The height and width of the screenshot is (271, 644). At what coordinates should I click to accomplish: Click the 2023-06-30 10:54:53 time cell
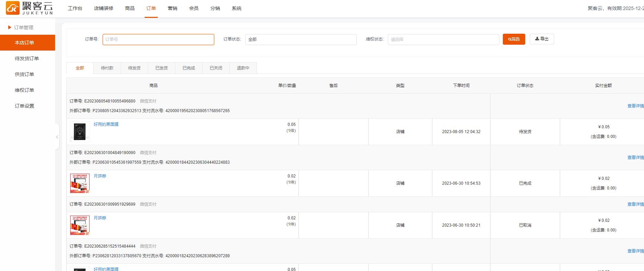pos(461,183)
